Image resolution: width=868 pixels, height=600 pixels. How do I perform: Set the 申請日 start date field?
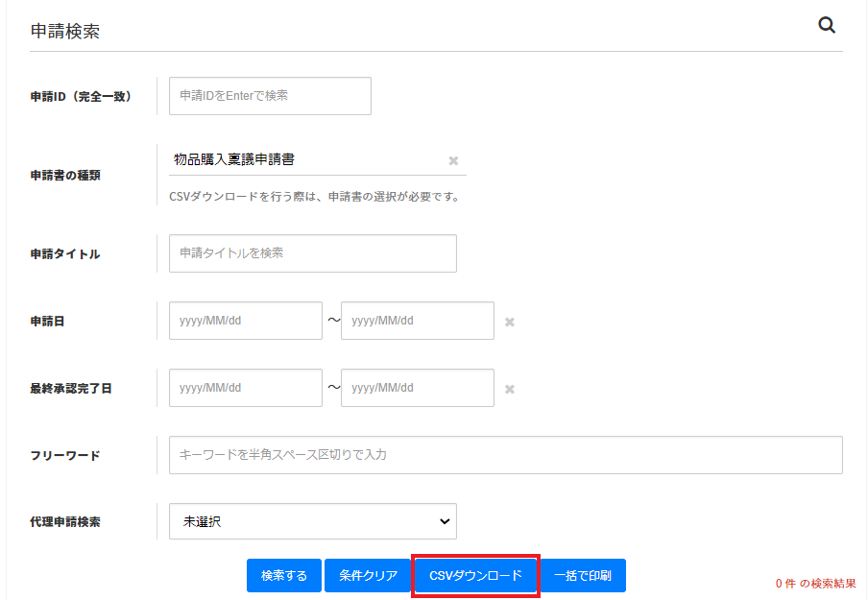(x=246, y=321)
